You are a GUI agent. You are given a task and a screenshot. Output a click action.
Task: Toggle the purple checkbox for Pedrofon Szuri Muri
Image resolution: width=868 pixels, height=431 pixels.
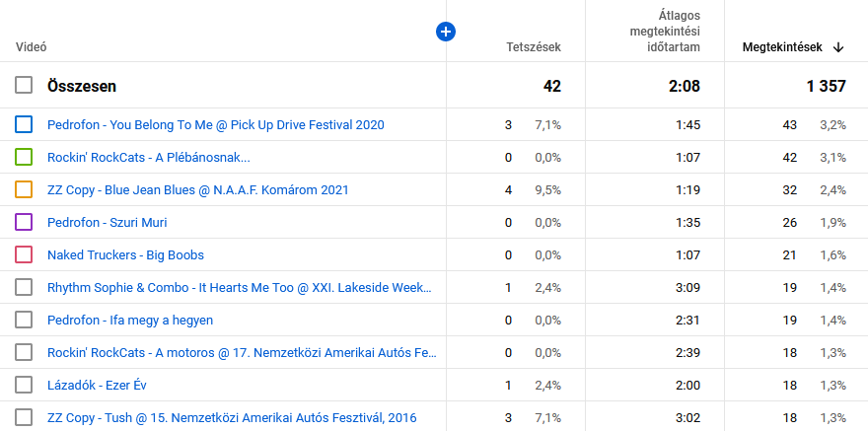[24, 223]
